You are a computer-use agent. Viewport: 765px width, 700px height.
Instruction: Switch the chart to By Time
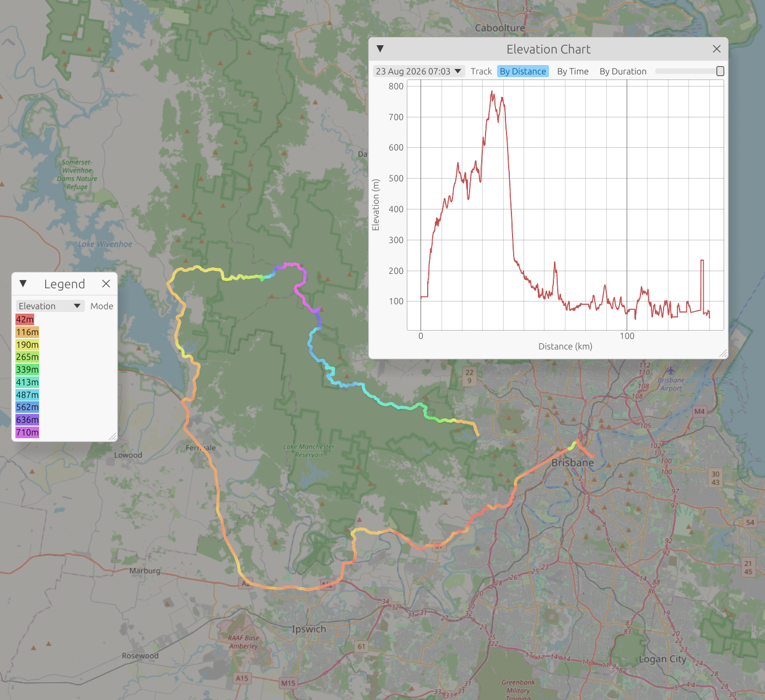[573, 71]
